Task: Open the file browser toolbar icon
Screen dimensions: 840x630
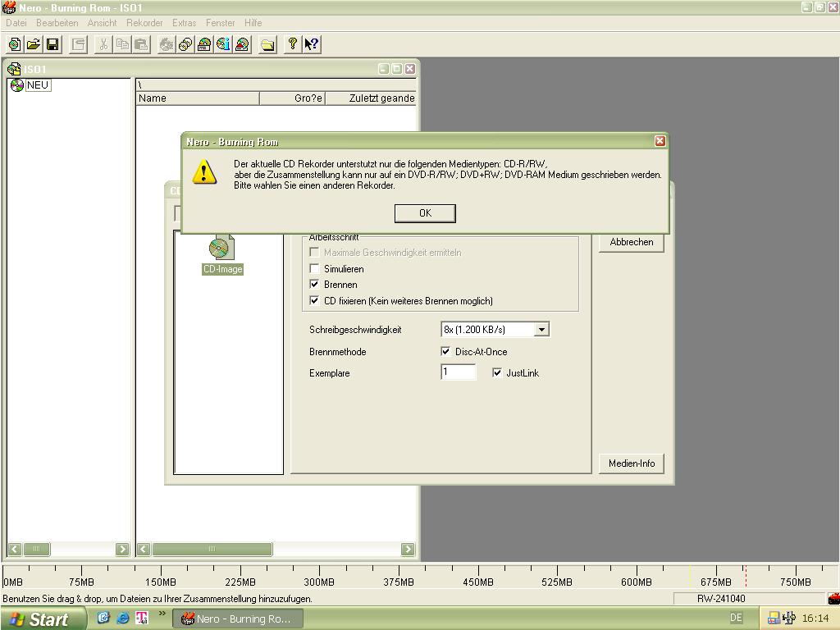Action: (267, 44)
